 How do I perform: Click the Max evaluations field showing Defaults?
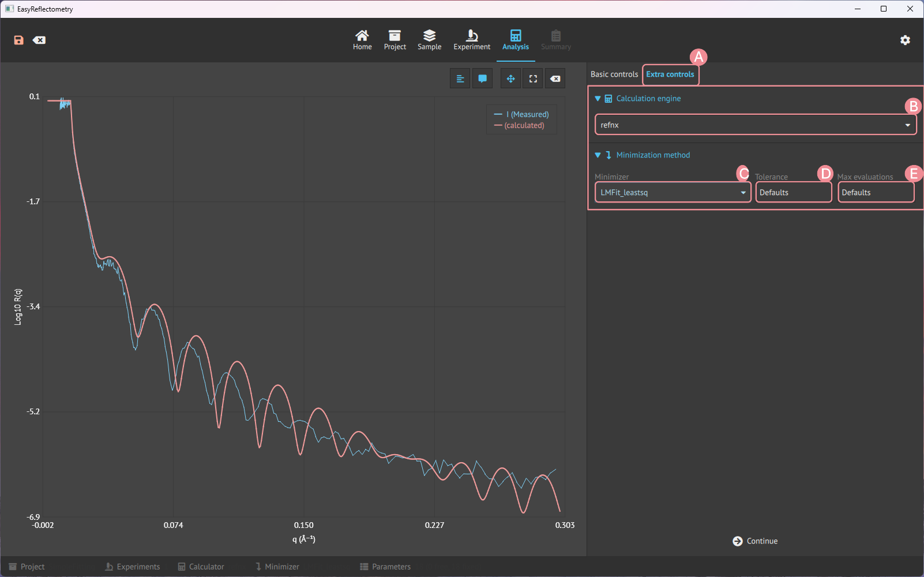(876, 192)
